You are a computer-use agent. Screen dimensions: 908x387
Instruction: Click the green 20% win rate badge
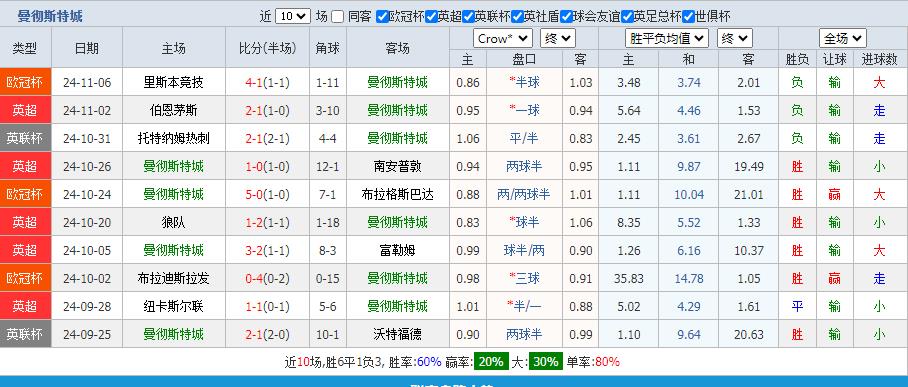(x=491, y=362)
